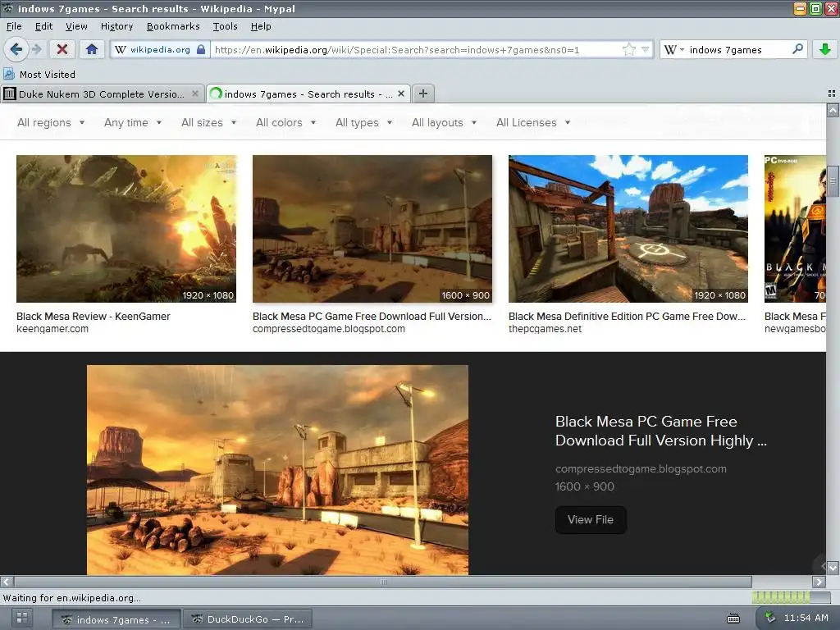Viewport: 840px width, 630px height.
Task: Open the taskbar start menu button
Action: pyautogui.click(x=22, y=619)
